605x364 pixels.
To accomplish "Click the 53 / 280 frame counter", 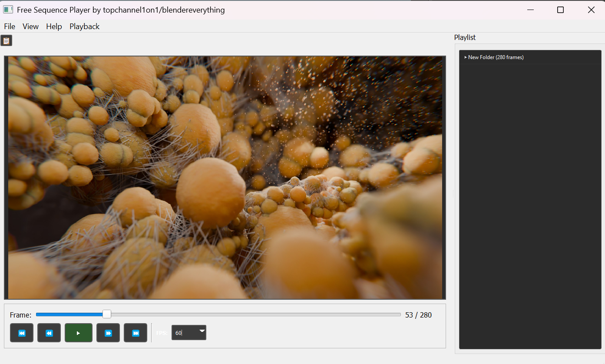I will (418, 314).
